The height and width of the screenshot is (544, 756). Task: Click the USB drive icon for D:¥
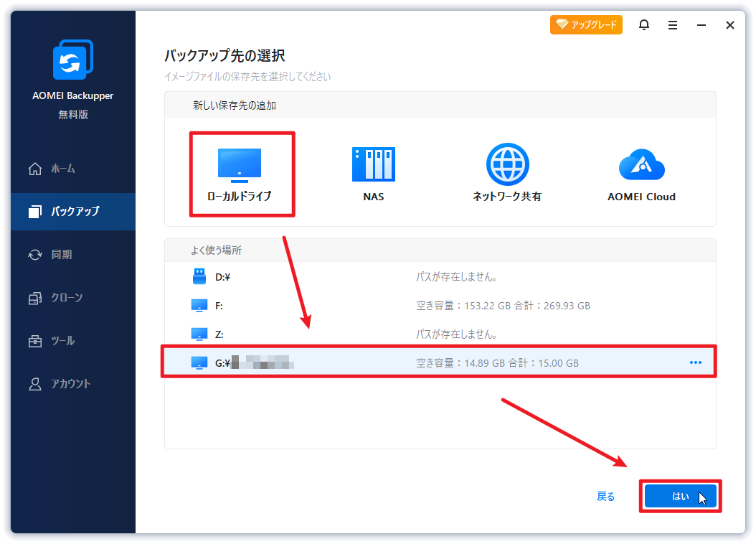tap(199, 276)
